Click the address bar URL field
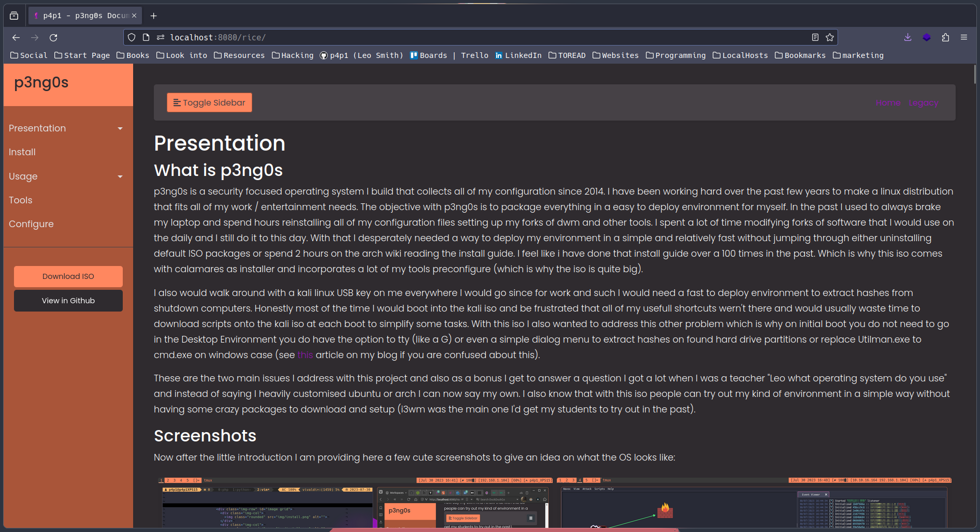The height and width of the screenshot is (532, 980). point(466,38)
